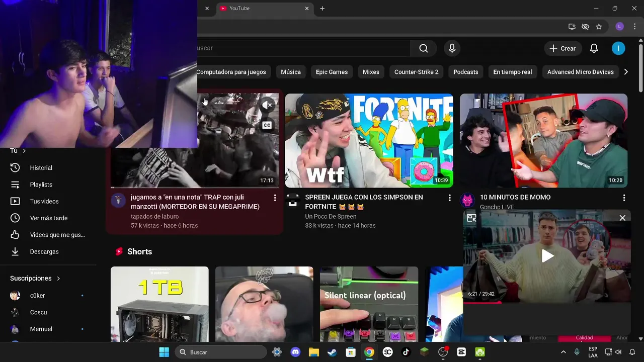Open the tapados de laburo channel link
The image size is (644, 362).
(x=154, y=217)
